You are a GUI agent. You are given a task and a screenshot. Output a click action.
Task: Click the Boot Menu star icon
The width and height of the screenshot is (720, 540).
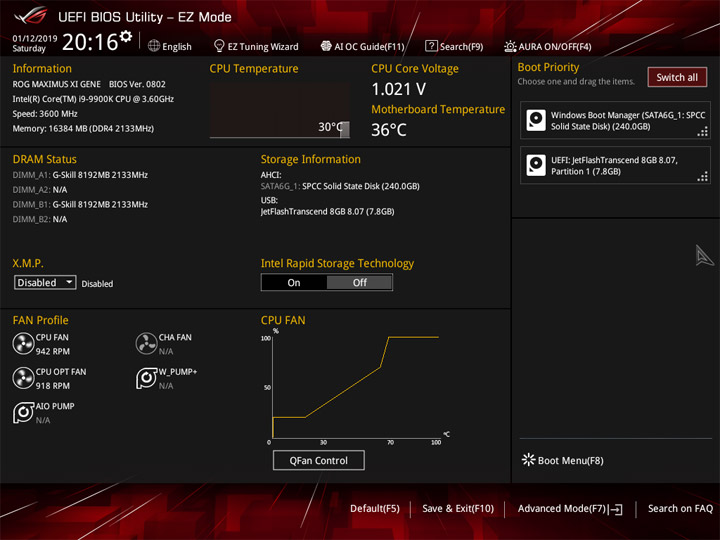(x=529, y=460)
